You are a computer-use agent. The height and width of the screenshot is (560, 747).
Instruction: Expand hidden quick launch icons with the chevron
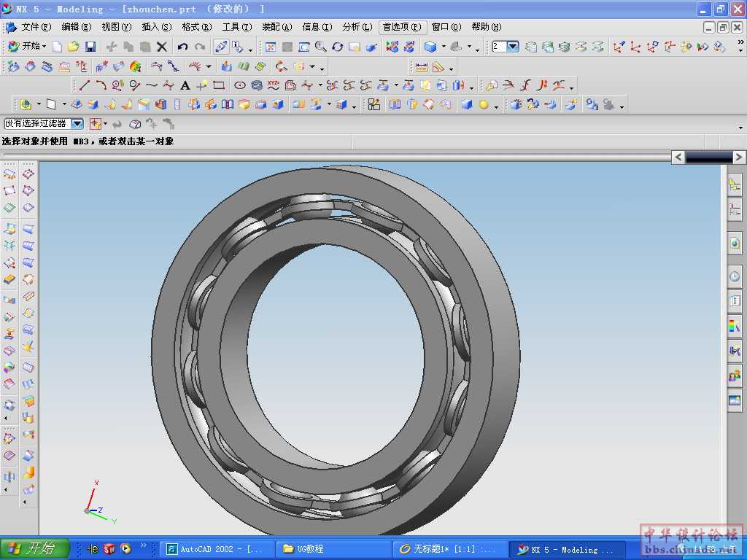click(144, 545)
